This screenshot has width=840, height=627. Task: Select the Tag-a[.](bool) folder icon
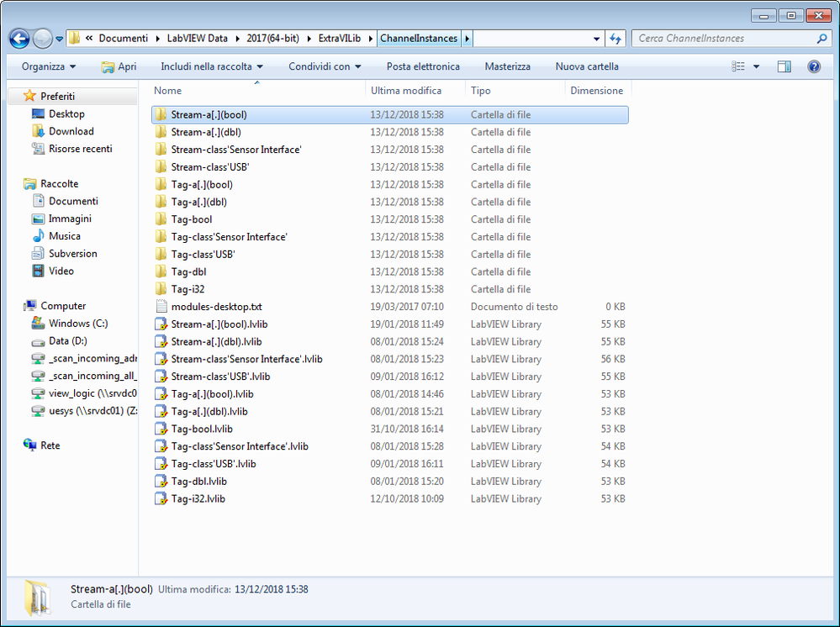(x=161, y=185)
